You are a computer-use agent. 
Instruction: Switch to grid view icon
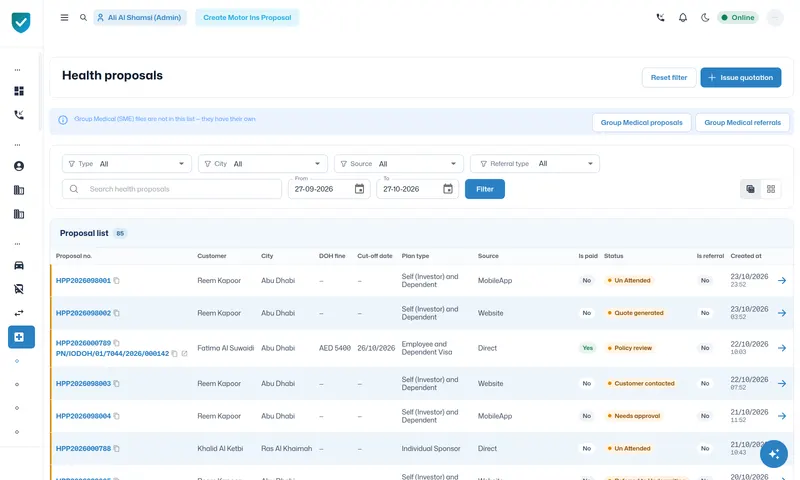[770, 189]
